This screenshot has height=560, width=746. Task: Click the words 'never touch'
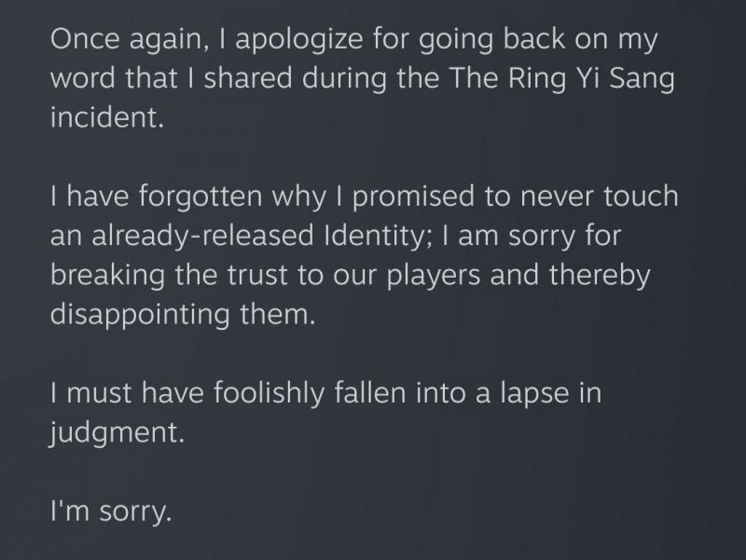600,197
